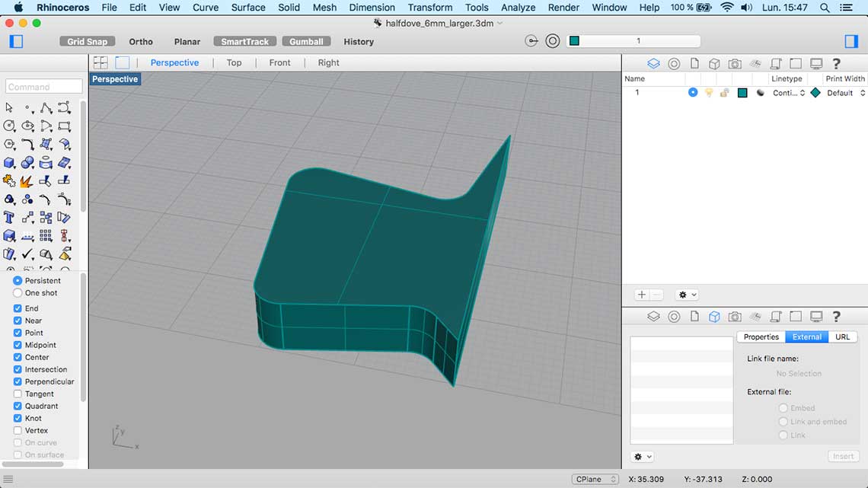The height and width of the screenshot is (488, 868).
Task: Switch to single-viewport layout
Action: tap(123, 62)
